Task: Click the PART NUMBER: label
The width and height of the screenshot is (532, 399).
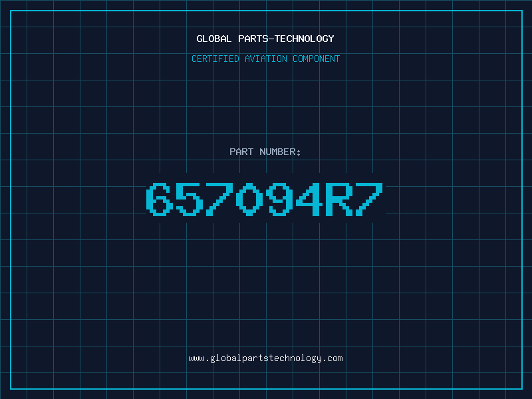Action: coord(265,152)
